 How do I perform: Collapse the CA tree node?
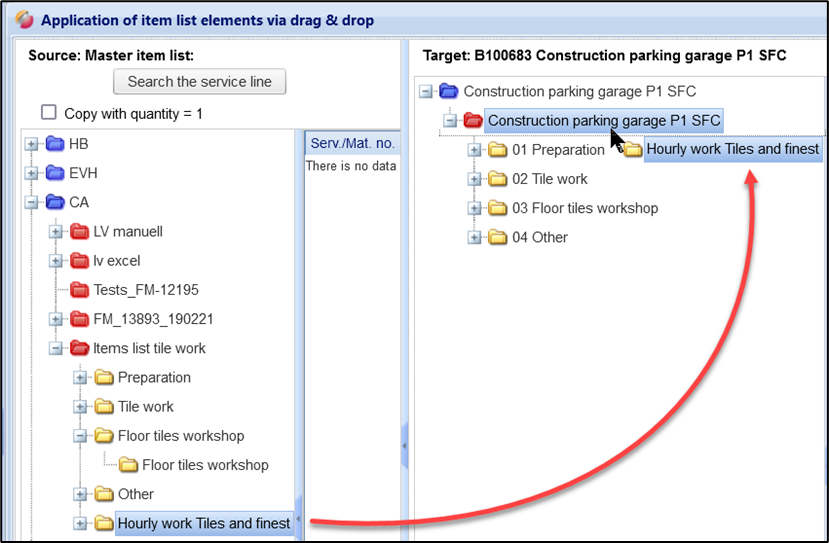(32, 202)
